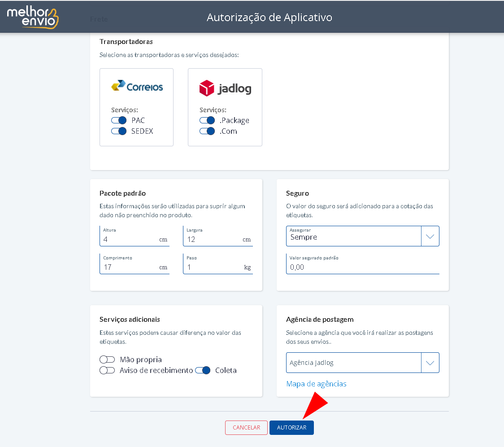
Task: Click the Comprimento input field
Action: 135,264
